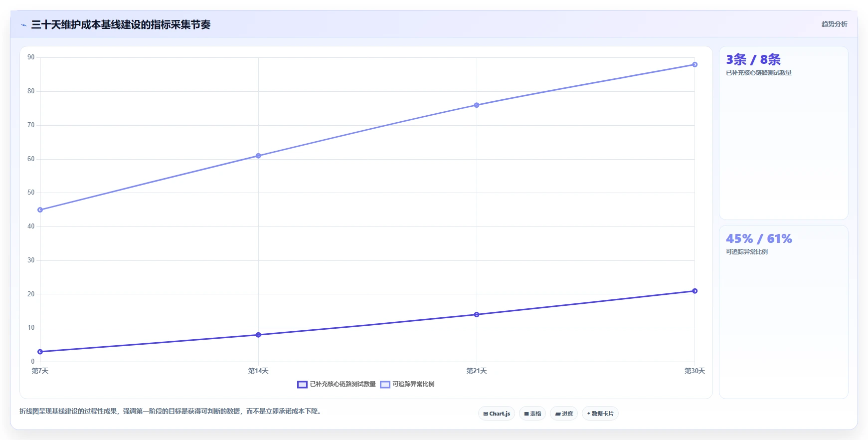This screenshot has height=440, width=868.
Task: Select the 可追踪异常比例 point at 第7天
Action: tap(40, 210)
